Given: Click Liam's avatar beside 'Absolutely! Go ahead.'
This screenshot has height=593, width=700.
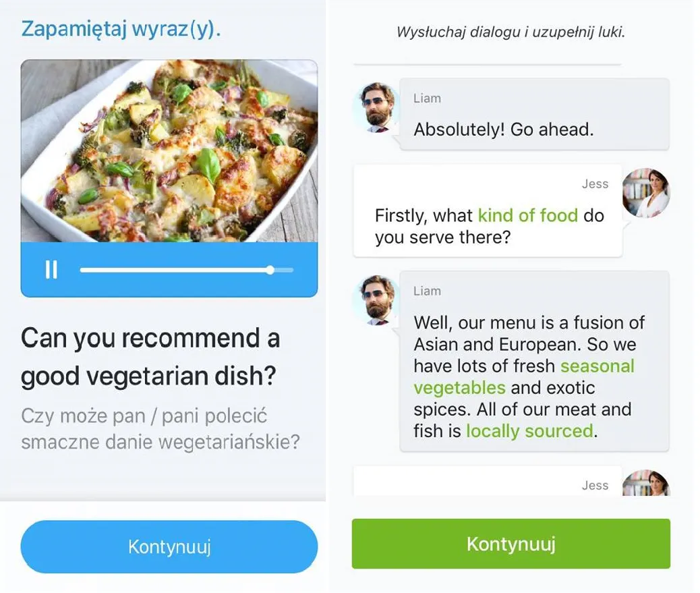Looking at the screenshot, I should (376, 108).
